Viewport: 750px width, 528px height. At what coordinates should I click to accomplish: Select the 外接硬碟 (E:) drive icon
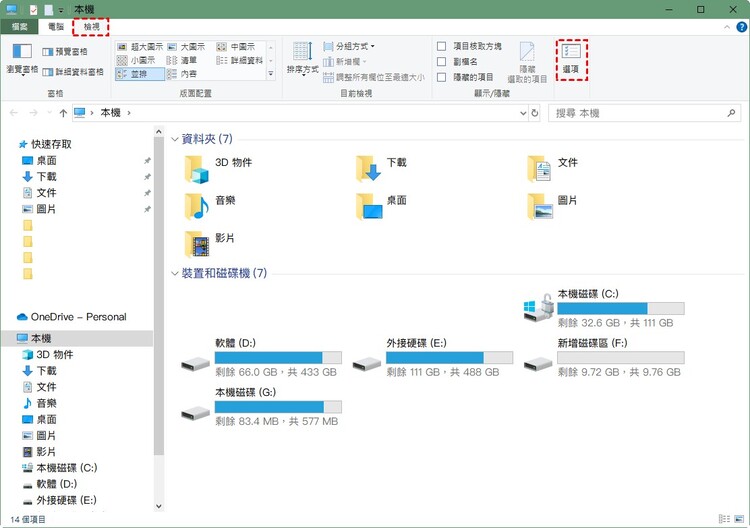pos(367,365)
